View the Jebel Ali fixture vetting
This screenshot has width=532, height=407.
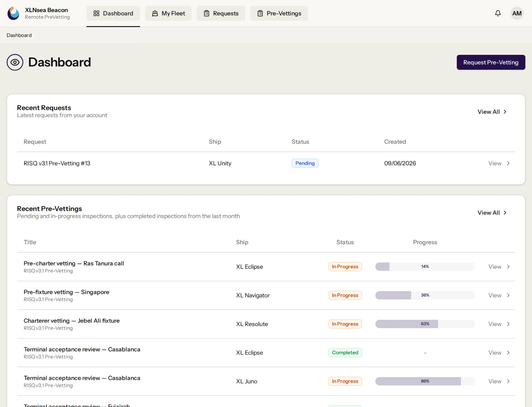[x=499, y=324]
